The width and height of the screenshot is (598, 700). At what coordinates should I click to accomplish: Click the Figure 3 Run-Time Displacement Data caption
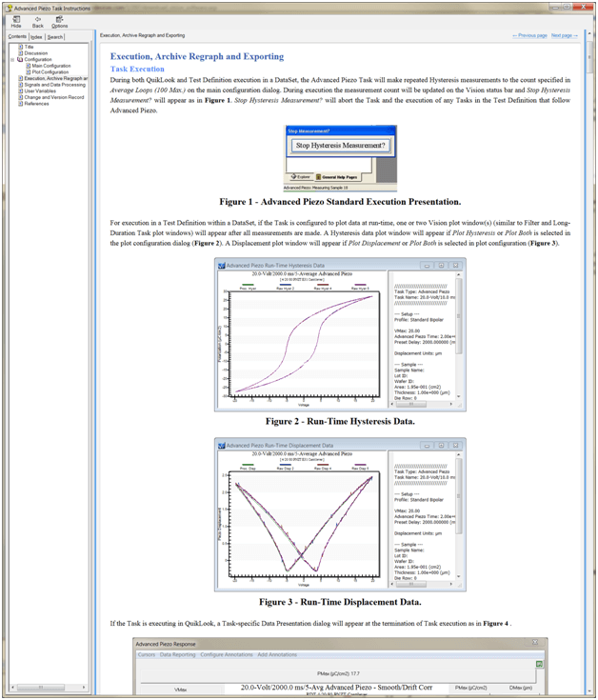coord(340,602)
